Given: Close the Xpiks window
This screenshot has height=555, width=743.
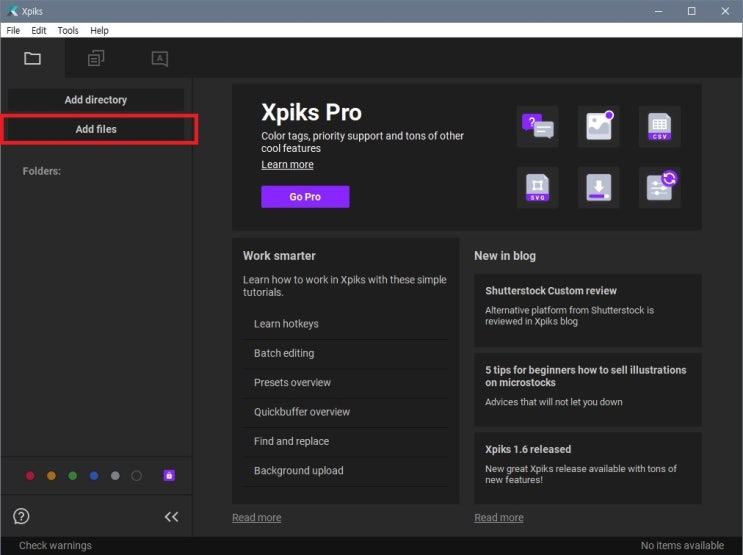Looking at the screenshot, I should pos(725,11).
